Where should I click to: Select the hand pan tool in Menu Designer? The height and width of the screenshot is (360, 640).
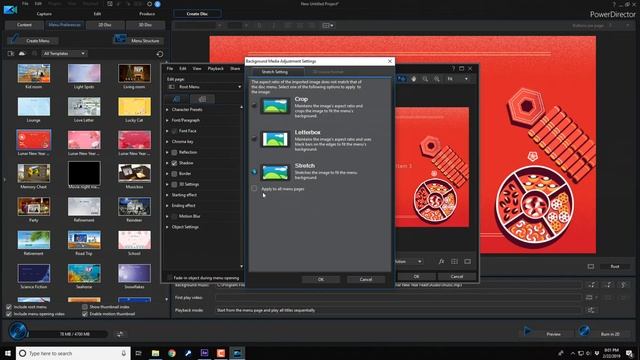tap(413, 79)
